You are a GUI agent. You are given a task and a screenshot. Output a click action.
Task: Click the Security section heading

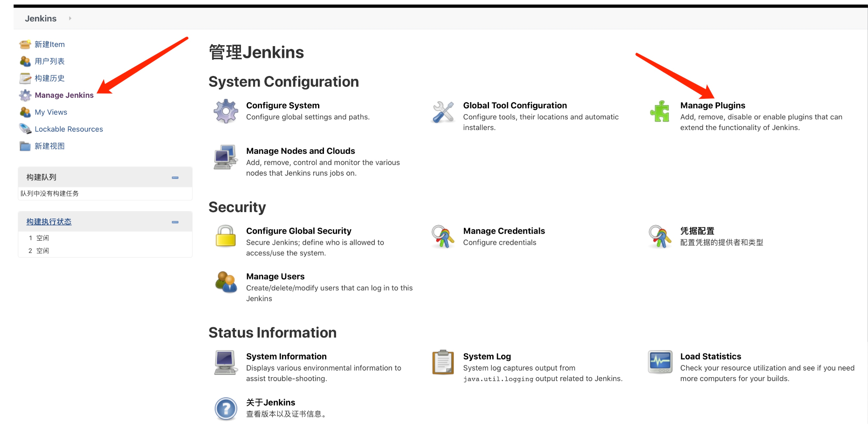(237, 207)
